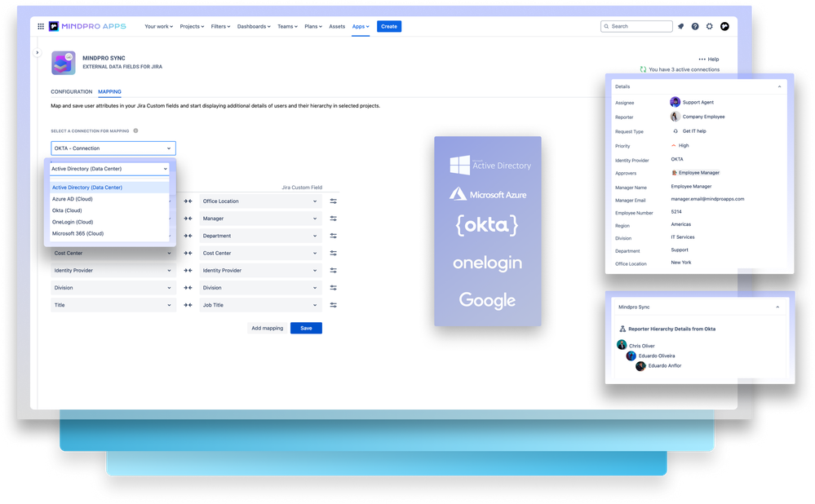Open the OKTA - Connection dropdown
815x504 pixels.
[x=113, y=148]
